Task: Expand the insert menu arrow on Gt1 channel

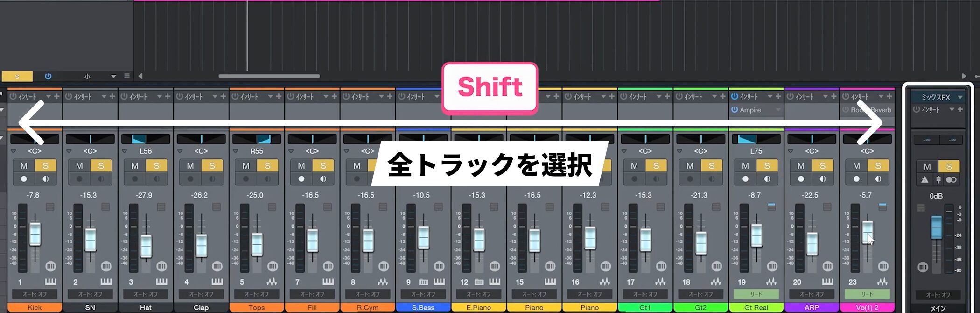Action: pos(658,97)
